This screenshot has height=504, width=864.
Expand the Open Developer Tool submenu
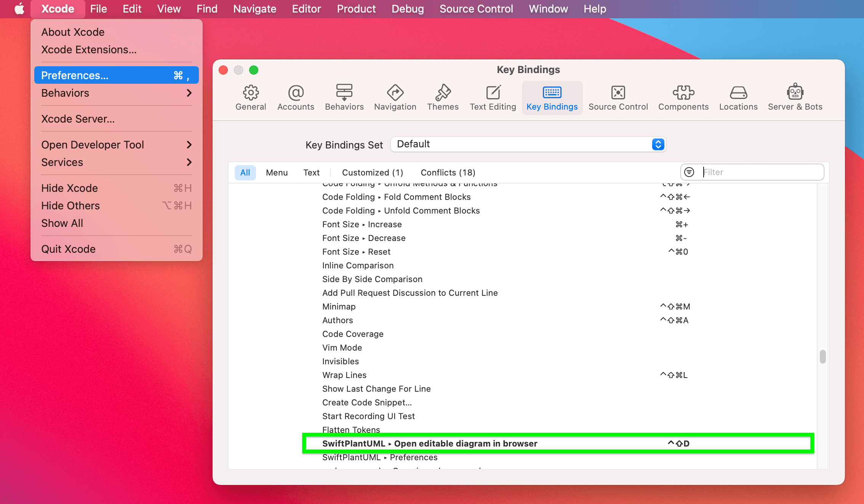click(93, 145)
